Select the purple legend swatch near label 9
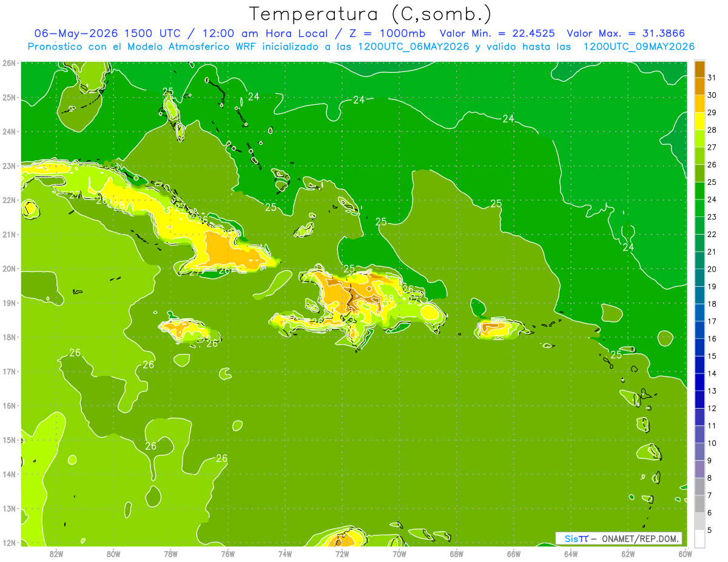This screenshot has width=728, height=562. point(699,469)
